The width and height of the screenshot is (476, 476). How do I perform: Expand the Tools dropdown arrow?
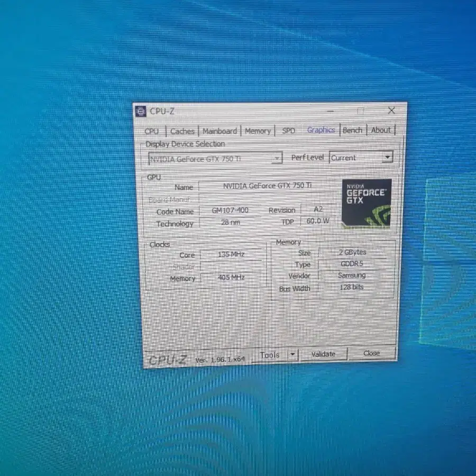[292, 354]
